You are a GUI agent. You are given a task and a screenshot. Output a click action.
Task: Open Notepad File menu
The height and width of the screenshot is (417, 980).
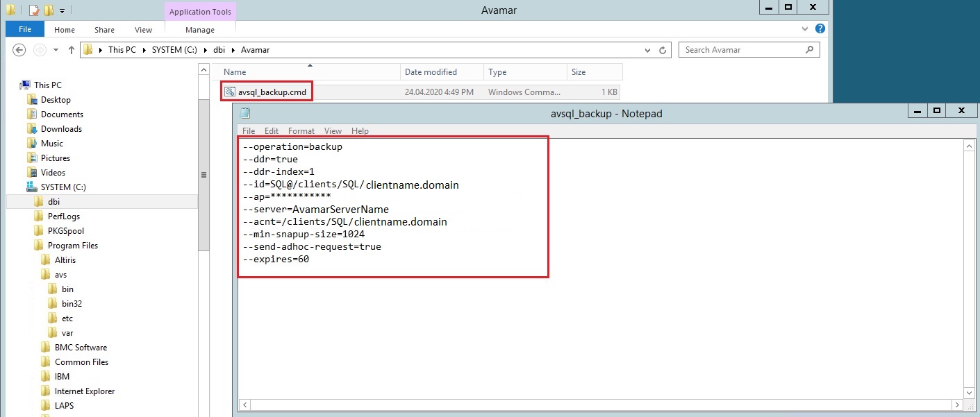click(x=249, y=130)
